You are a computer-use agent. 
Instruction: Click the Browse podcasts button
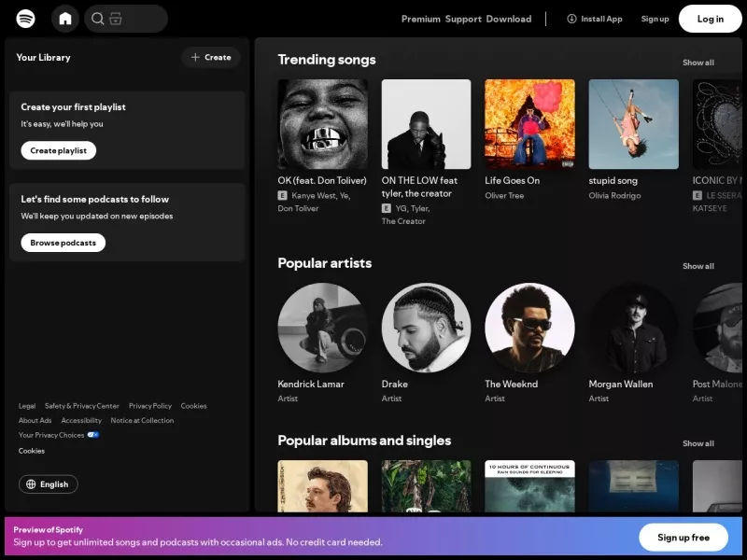pyautogui.click(x=63, y=243)
